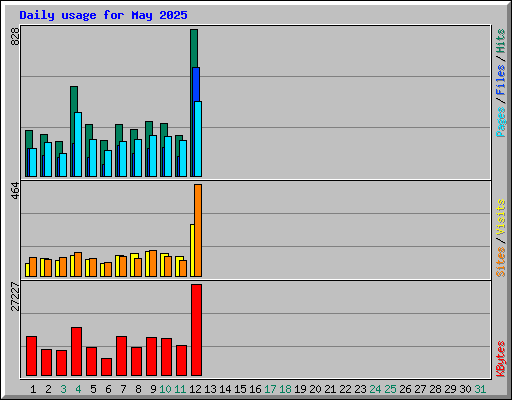Screen dimensions: 512x400
Task: Click day number 8 on the x-axis
Action: pos(138,389)
